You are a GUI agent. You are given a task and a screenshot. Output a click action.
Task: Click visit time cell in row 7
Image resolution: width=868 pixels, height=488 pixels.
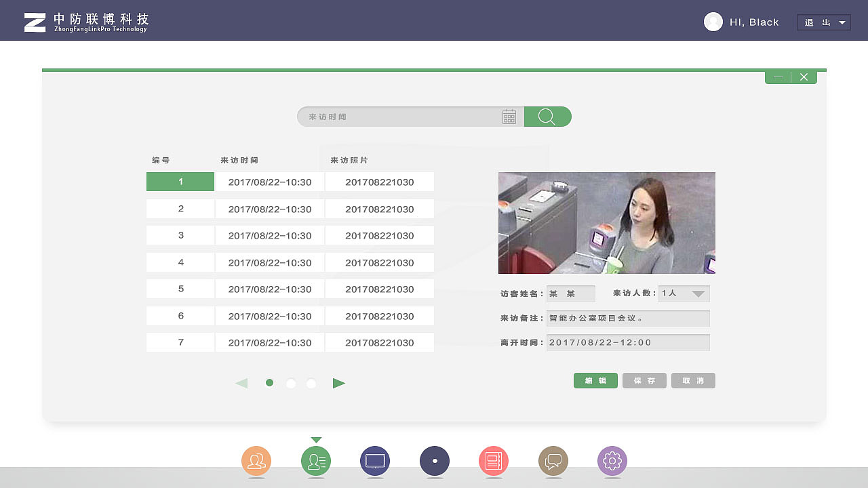point(270,342)
